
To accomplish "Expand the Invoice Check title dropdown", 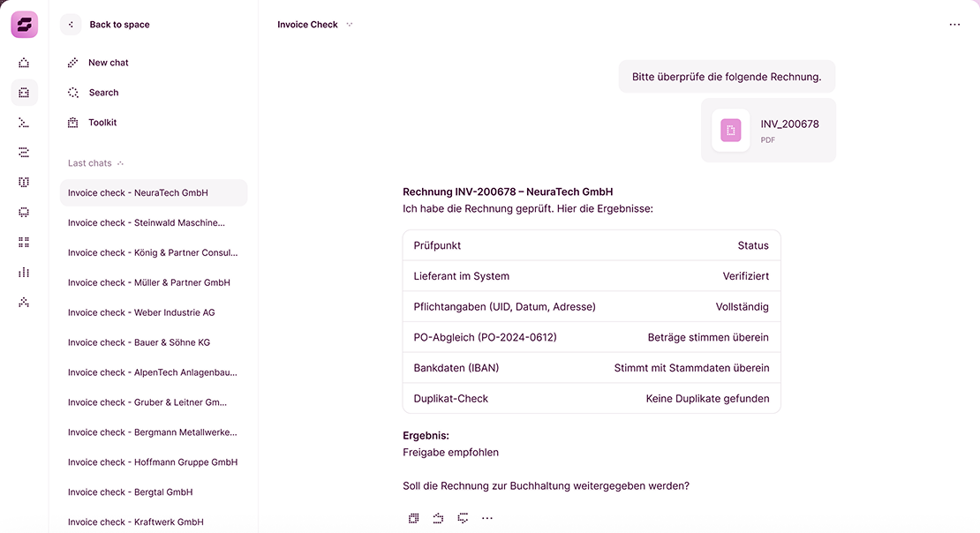I will (350, 25).
